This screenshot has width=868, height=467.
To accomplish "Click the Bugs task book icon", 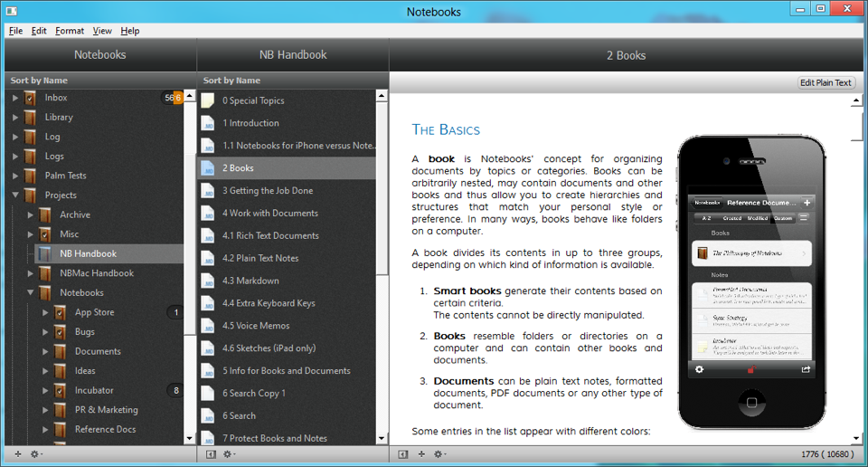I will 60,332.
